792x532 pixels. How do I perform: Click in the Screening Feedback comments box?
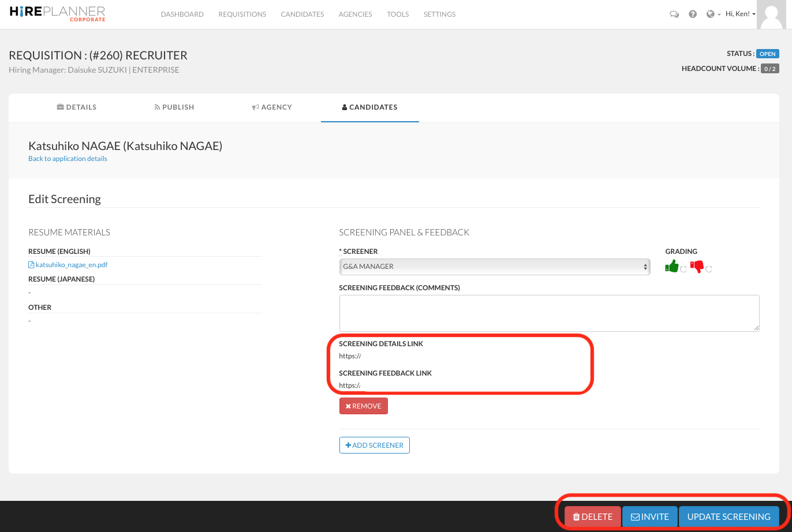[x=549, y=313]
